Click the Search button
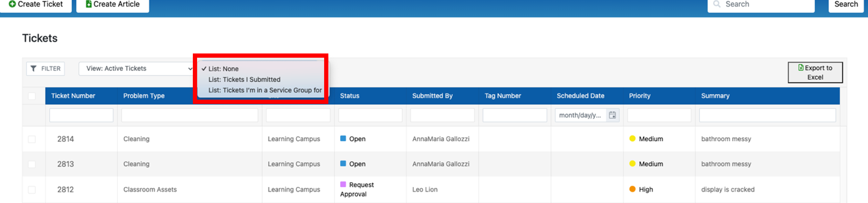The height and width of the screenshot is (203, 868). point(846,5)
